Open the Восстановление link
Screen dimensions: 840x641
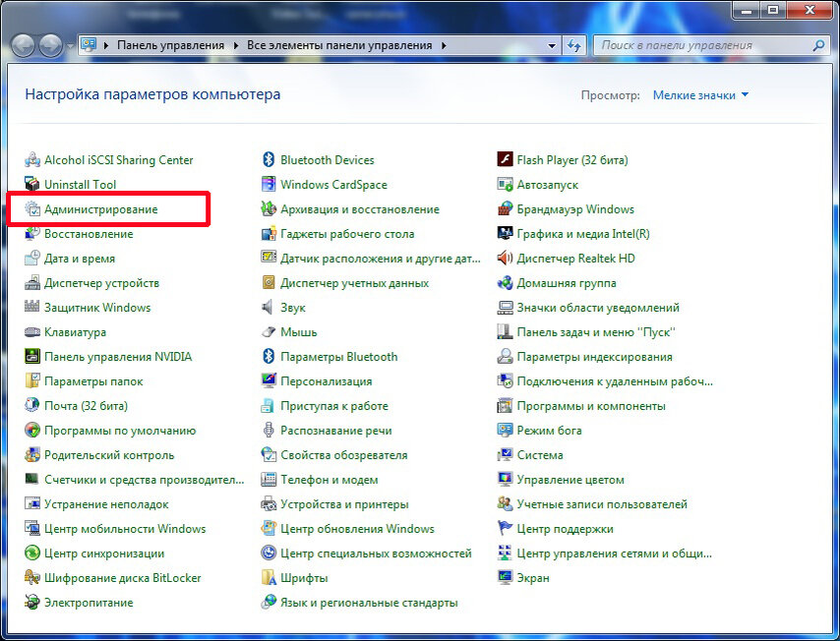pos(89,234)
